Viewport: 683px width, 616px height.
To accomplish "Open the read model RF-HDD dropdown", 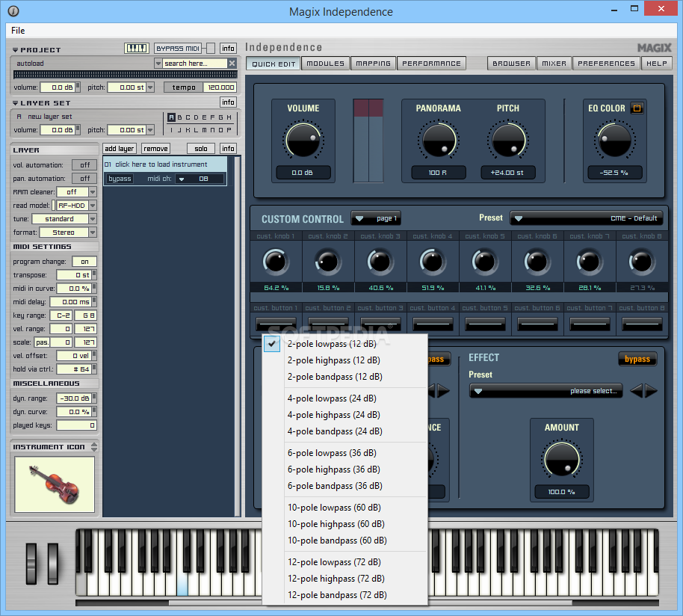I will pyautogui.click(x=93, y=206).
